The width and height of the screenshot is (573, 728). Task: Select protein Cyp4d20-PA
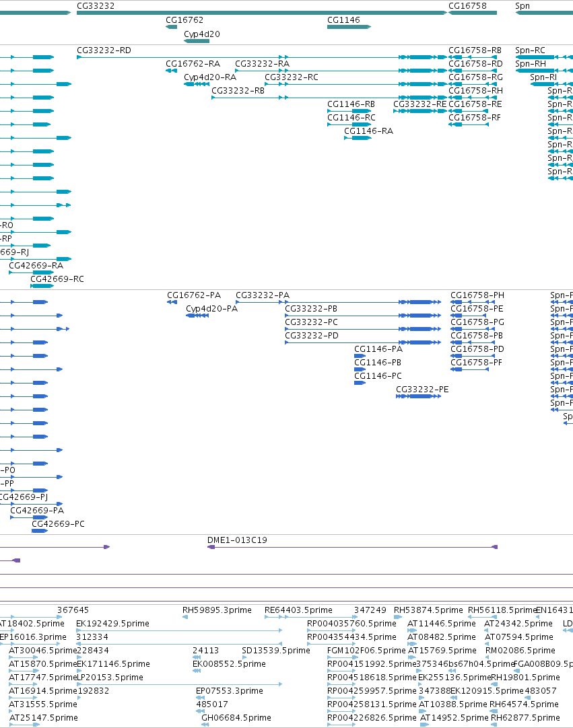[197, 316]
